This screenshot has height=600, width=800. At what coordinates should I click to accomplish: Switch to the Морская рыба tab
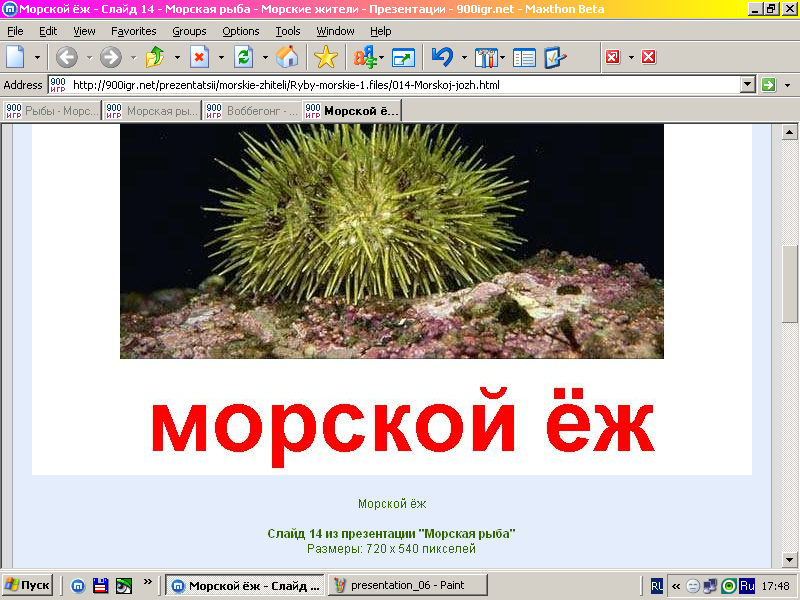[x=151, y=110]
